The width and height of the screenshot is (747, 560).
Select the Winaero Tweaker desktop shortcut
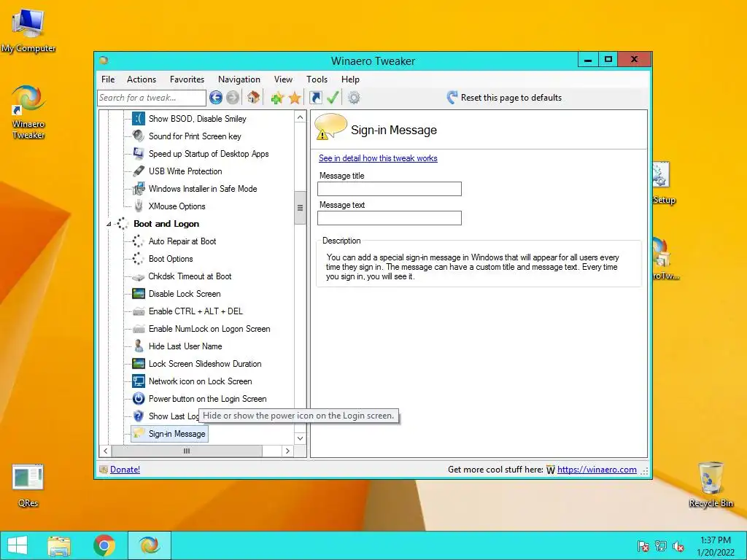pyautogui.click(x=28, y=112)
